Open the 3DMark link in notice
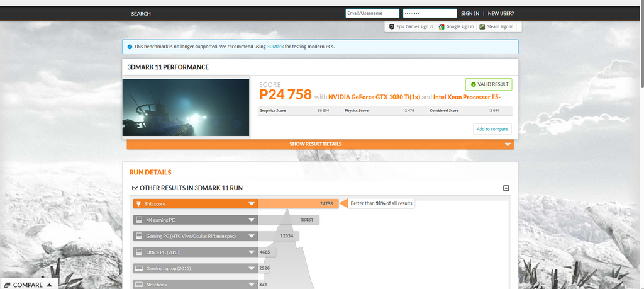 [x=275, y=47]
